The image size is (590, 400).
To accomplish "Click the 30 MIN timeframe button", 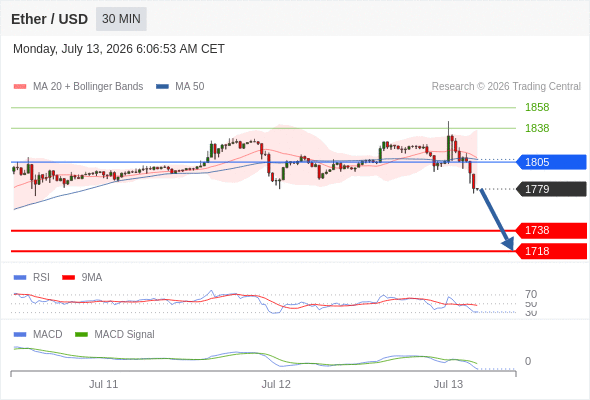I will click(x=121, y=19).
